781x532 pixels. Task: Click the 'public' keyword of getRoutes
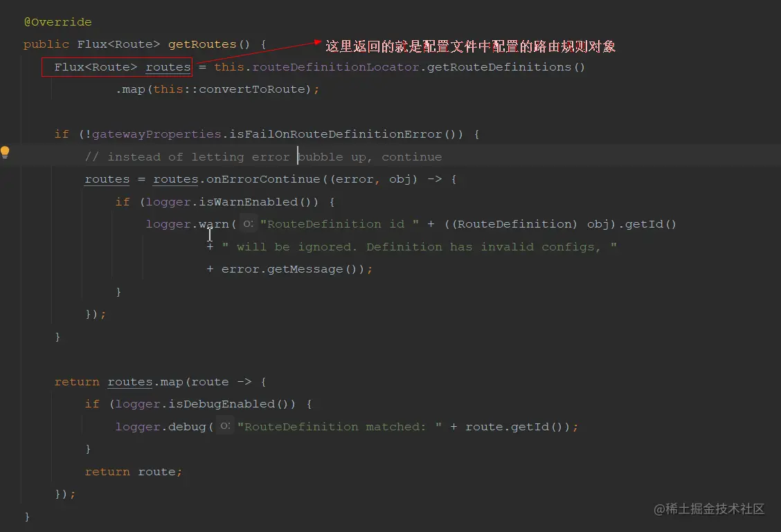point(46,44)
